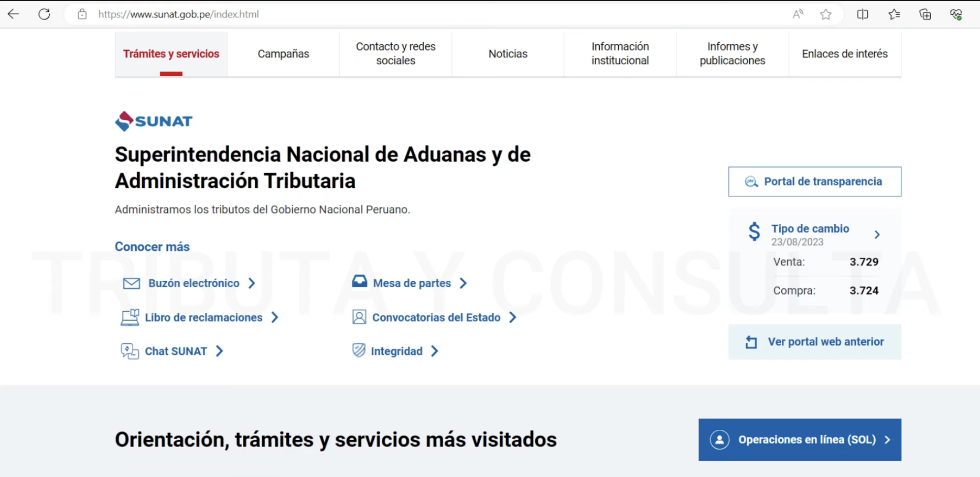Open the Libro de reclamaciones link
Image resolution: width=980 pixels, height=477 pixels.
click(x=204, y=318)
